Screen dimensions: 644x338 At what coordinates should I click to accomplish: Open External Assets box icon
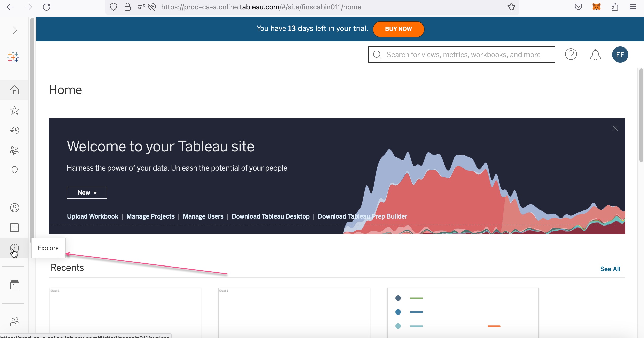14,285
